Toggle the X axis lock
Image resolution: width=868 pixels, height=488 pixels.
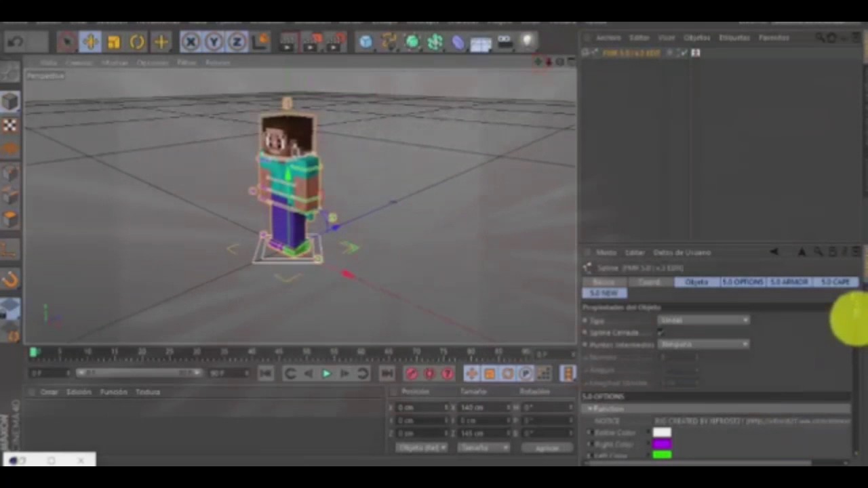pyautogui.click(x=191, y=42)
